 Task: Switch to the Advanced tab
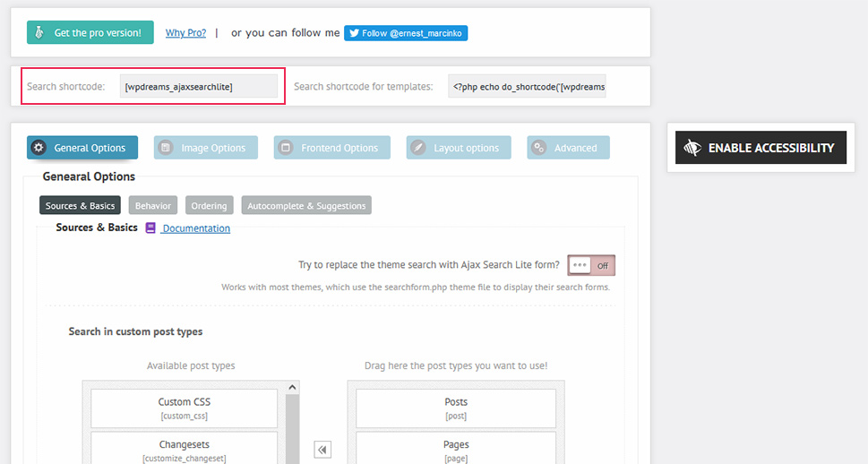(x=569, y=148)
